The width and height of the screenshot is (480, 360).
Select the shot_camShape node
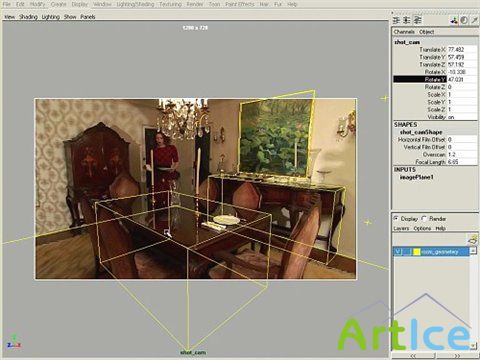click(421, 132)
